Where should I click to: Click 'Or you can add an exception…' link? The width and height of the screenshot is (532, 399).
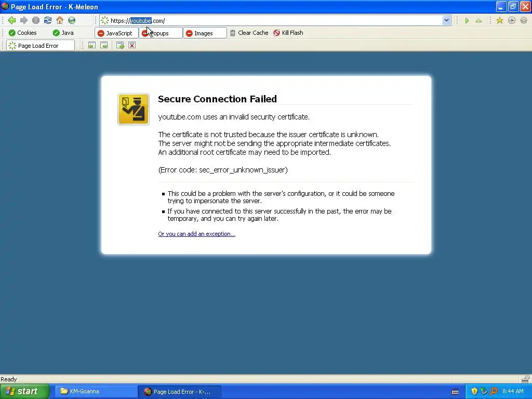(196, 234)
